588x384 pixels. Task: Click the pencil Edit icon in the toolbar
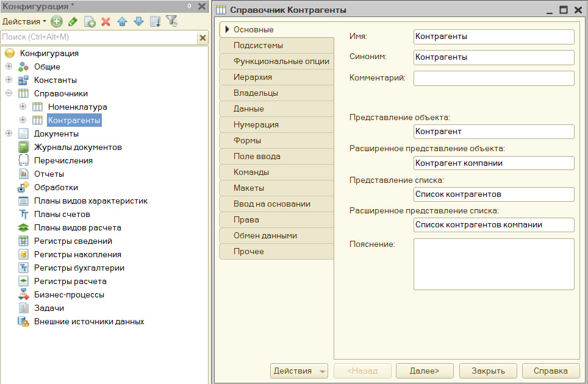pos(73,22)
